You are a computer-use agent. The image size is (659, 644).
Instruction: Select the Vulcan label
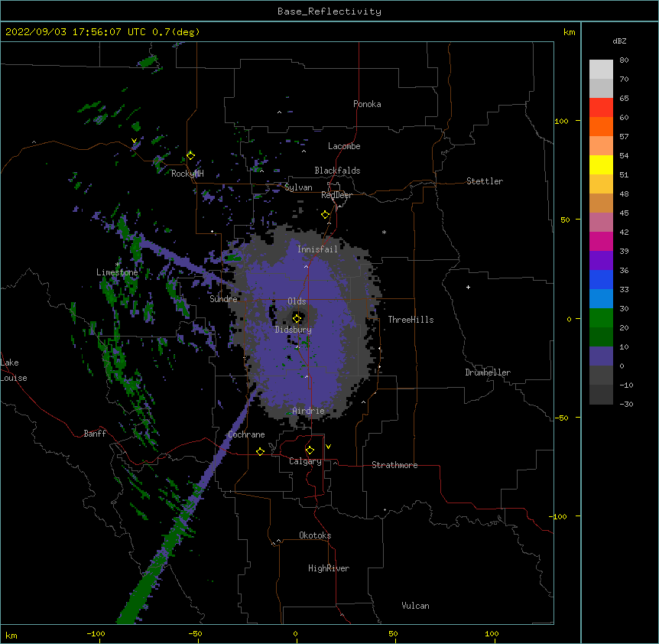tap(415, 606)
